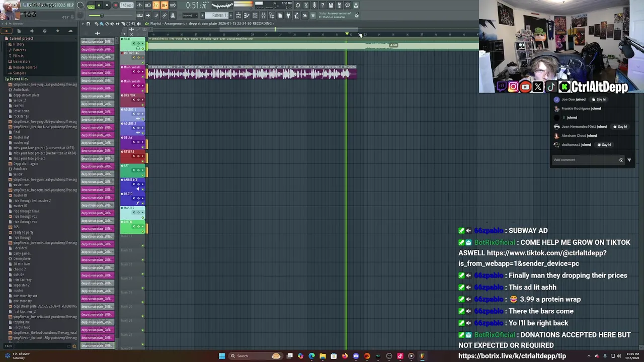Screen dimensions: 644x362
Task: Mute the BEAT playlist track
Action: [143, 48]
